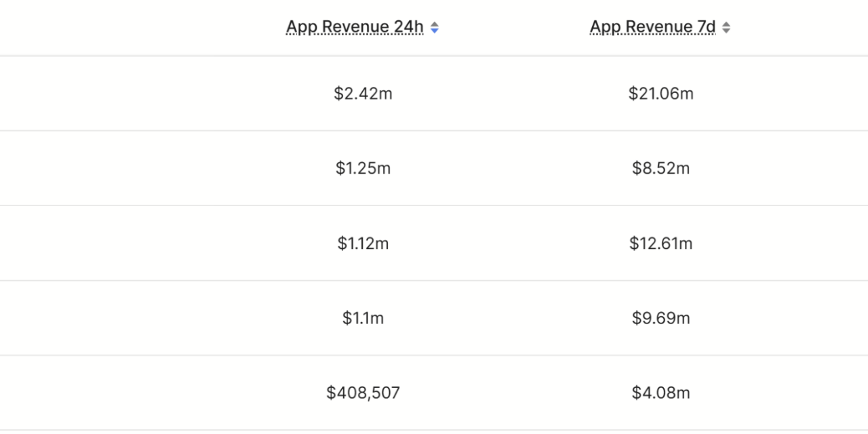
Task: Click blank left cell in the $408,507 row
Action: [106, 393]
